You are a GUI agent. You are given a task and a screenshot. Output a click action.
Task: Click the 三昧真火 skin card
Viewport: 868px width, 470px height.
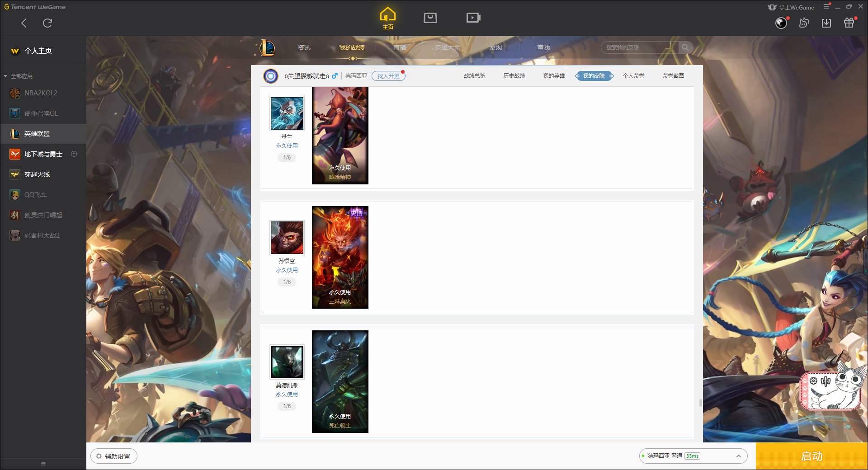click(340, 258)
